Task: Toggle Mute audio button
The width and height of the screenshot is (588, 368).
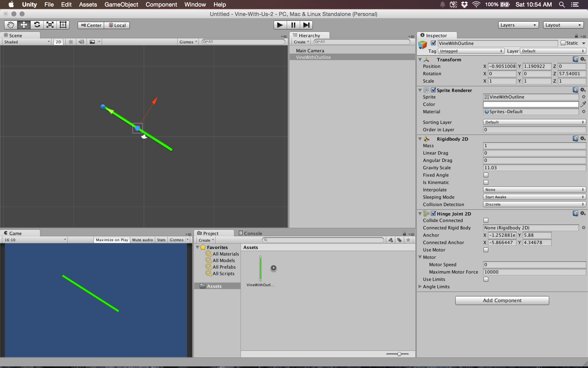Action: pyautogui.click(x=142, y=240)
